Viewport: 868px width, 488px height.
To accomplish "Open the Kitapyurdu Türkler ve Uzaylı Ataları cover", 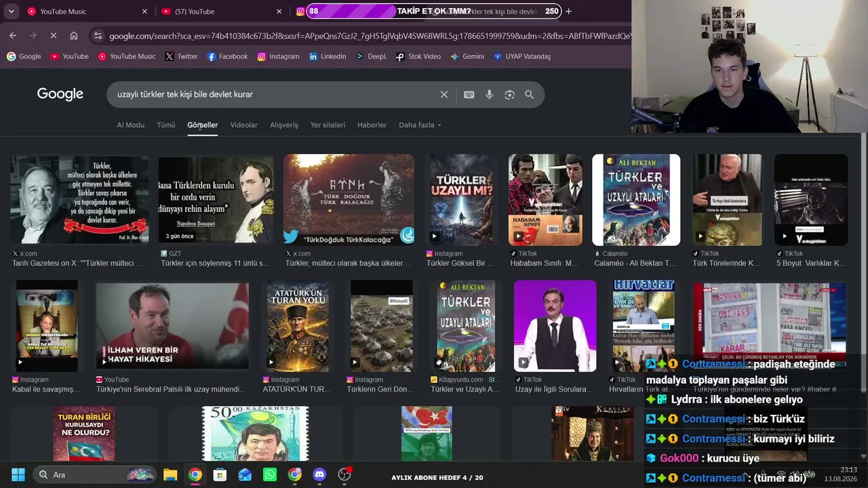I will point(466,326).
